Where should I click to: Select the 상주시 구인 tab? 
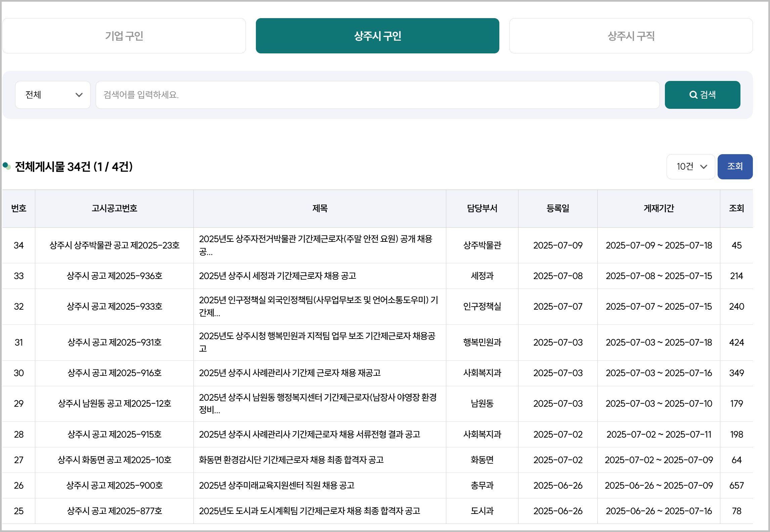point(377,36)
